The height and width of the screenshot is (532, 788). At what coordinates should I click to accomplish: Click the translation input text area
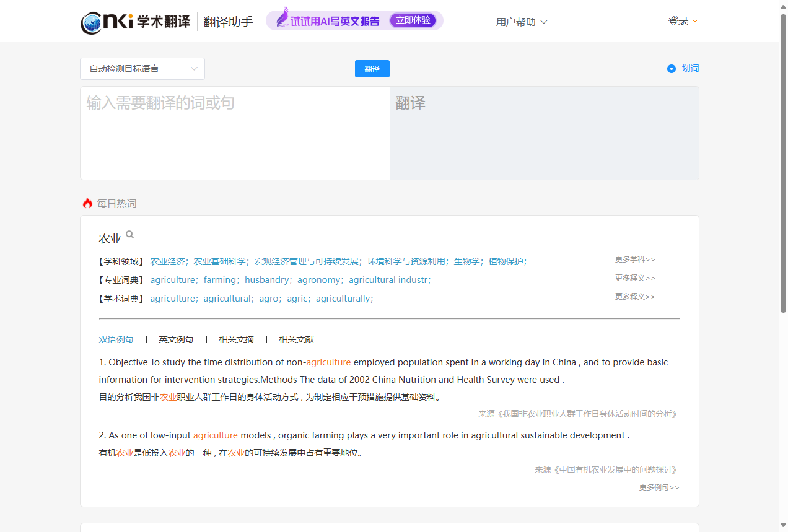coord(235,133)
